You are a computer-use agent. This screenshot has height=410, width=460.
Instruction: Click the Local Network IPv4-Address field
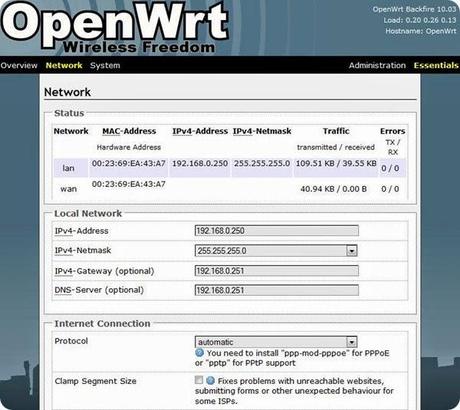(x=277, y=231)
